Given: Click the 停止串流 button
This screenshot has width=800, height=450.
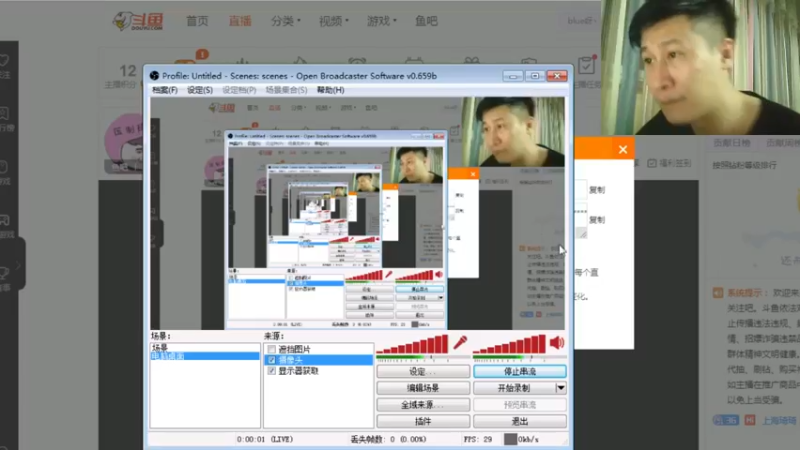Looking at the screenshot, I should (520, 371).
